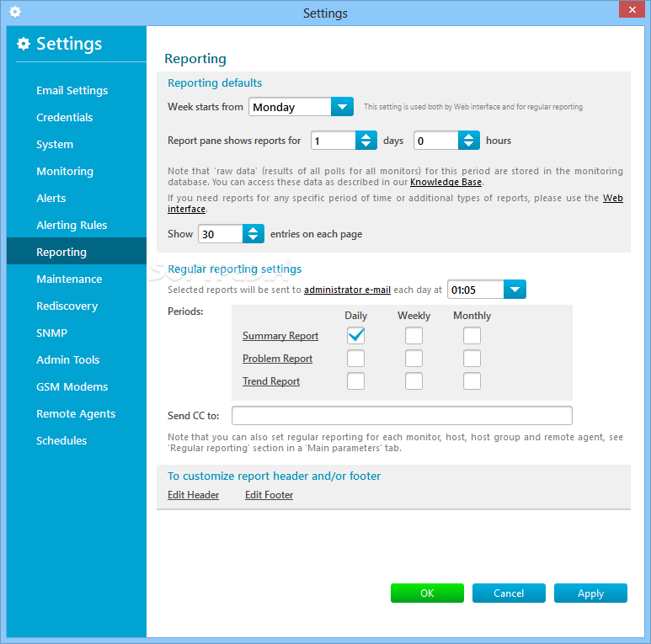651x644 pixels.
Task: Click Edit Header link
Action: (x=193, y=495)
